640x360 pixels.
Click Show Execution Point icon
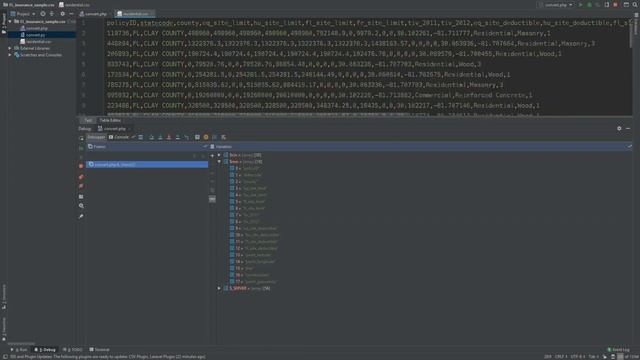pos(141,137)
